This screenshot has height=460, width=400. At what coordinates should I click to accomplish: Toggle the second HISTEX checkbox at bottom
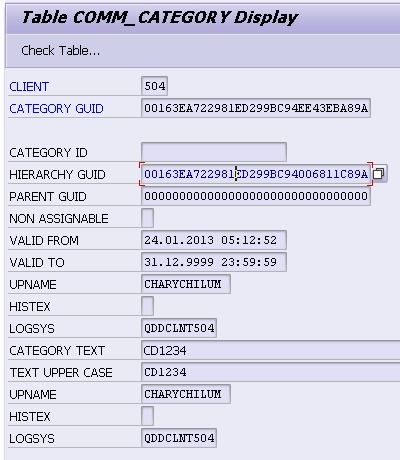coord(147,416)
